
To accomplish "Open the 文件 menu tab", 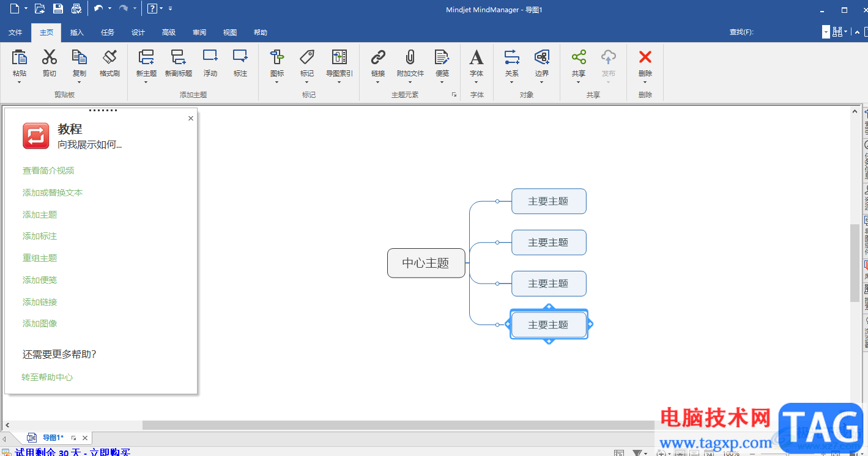I will [15, 32].
